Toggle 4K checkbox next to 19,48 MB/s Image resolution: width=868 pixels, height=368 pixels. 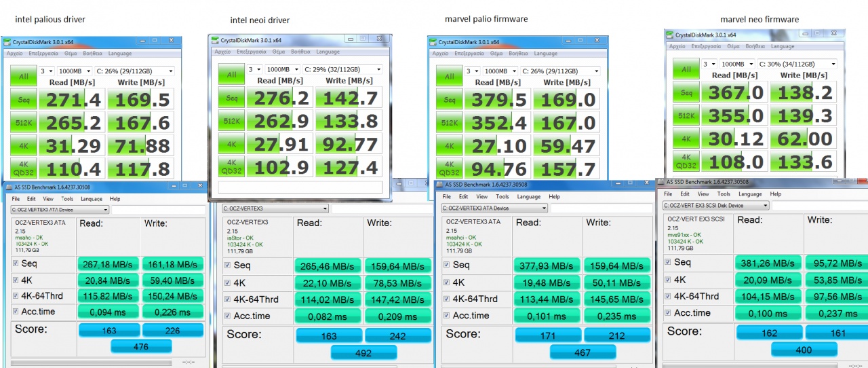(446, 282)
